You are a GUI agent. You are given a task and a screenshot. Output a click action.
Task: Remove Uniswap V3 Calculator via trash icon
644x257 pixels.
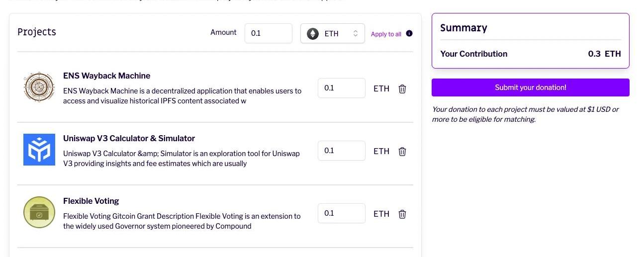402,151
